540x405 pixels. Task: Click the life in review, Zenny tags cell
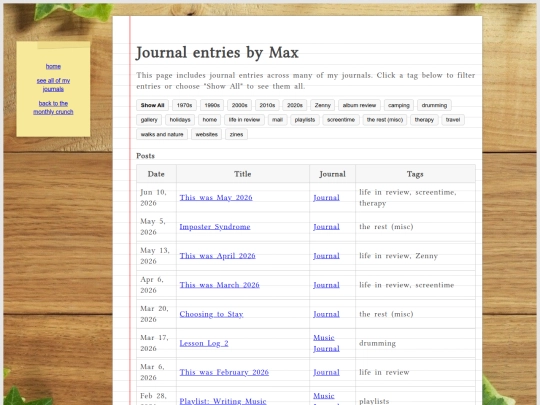click(x=415, y=256)
